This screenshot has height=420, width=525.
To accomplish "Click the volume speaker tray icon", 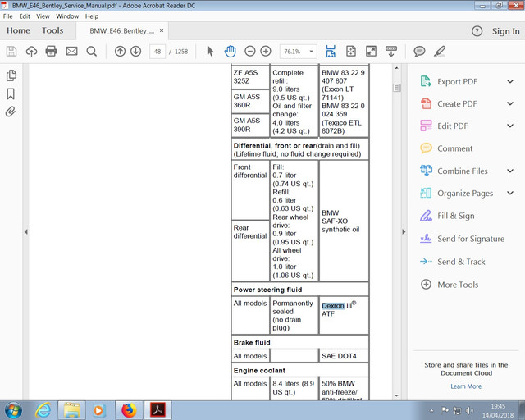I will [x=469, y=410].
